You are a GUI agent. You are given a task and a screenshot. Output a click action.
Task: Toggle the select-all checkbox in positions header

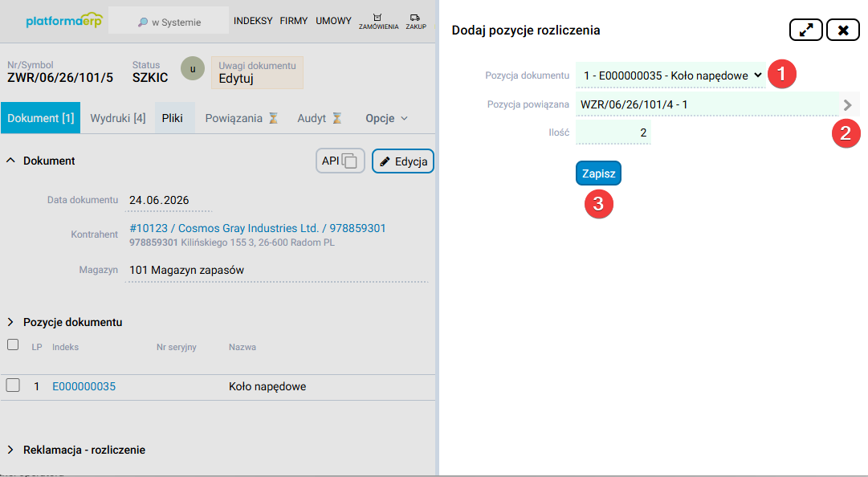(x=13, y=344)
